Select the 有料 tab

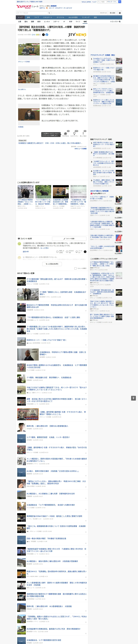pyautogui.click(x=95, y=17)
